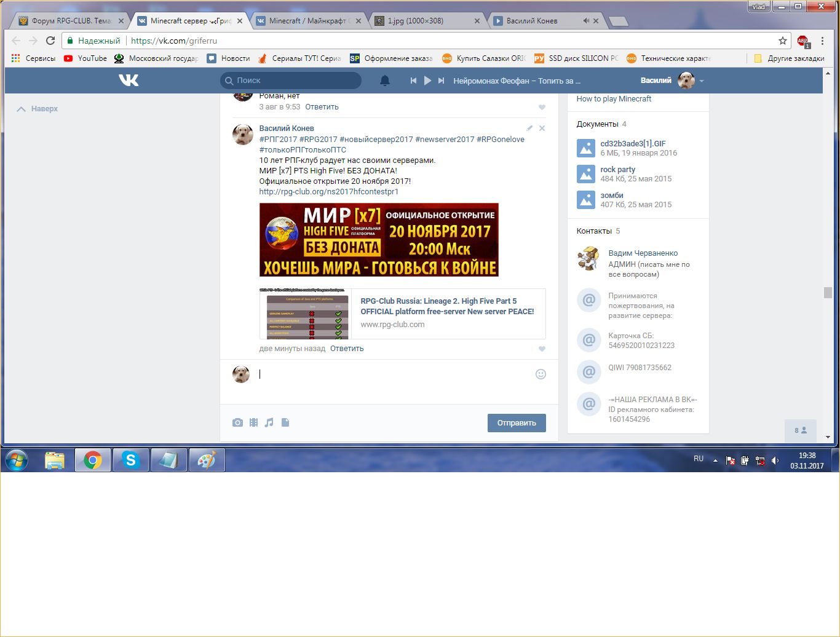Open a new browser tab
This screenshot has width=840, height=637.
[618, 22]
